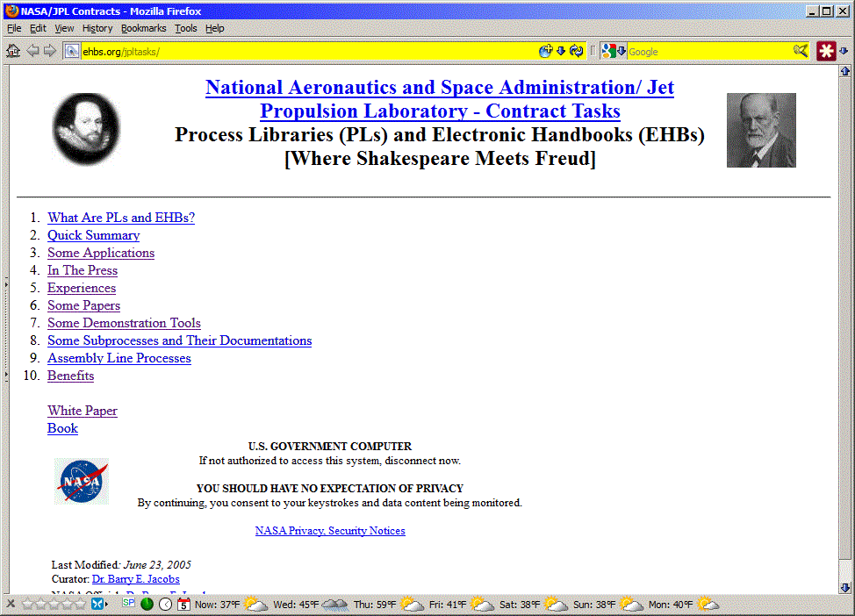Click the Mon 40°F weather icon

point(708,604)
